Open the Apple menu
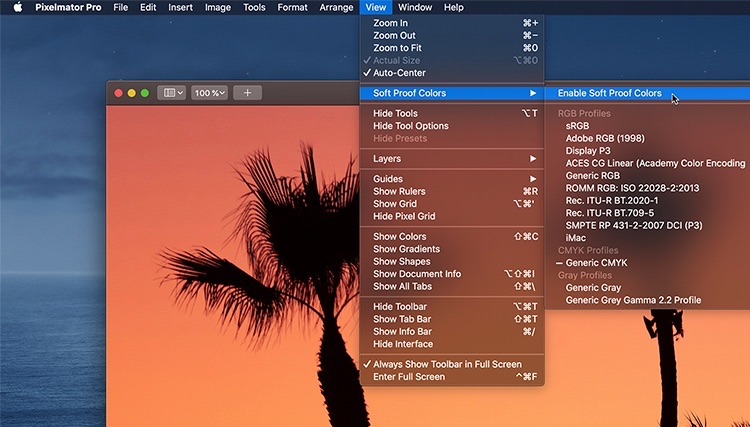 pyautogui.click(x=17, y=7)
